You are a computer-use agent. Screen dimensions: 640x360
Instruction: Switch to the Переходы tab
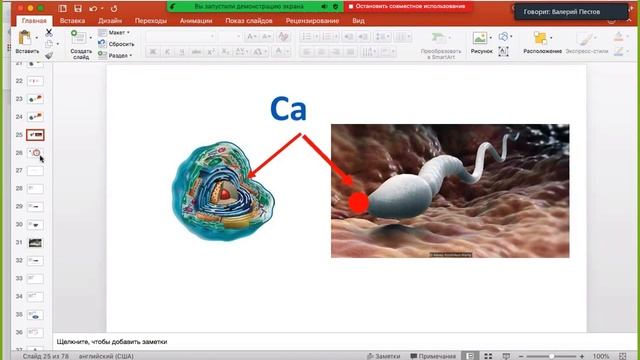[x=151, y=20]
